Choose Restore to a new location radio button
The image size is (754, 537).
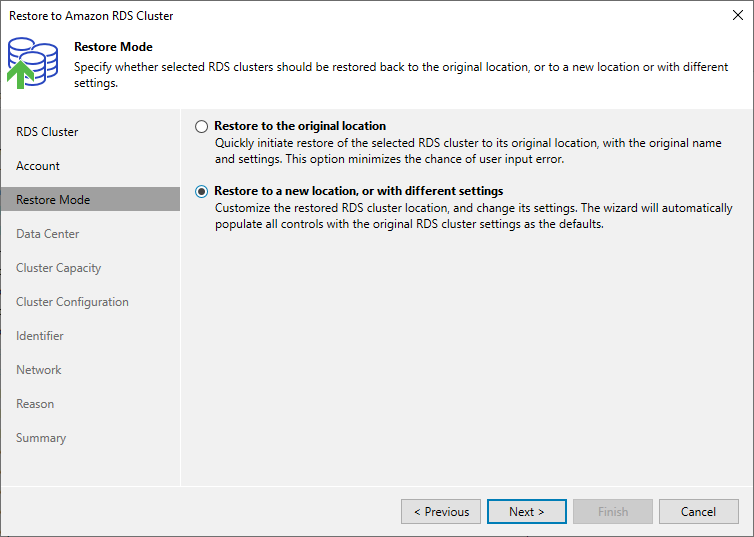pos(202,191)
